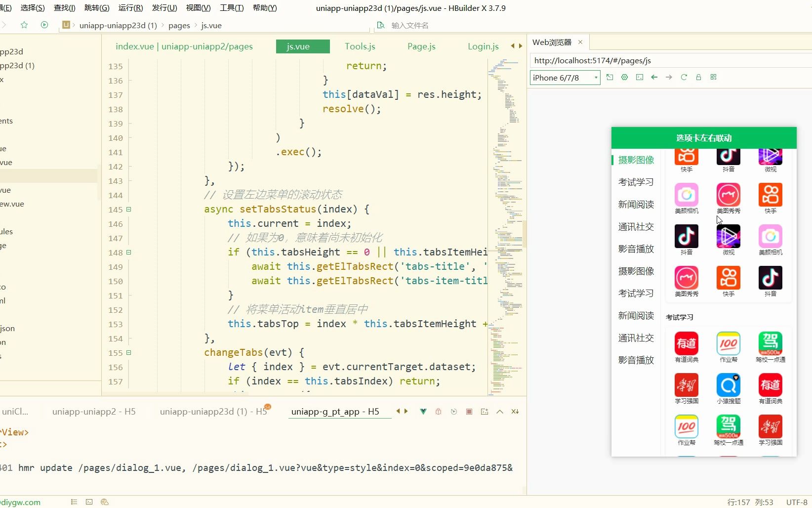812x508 pixels.
Task: Select first 影音播放 item in preview menu
Action: (x=636, y=249)
